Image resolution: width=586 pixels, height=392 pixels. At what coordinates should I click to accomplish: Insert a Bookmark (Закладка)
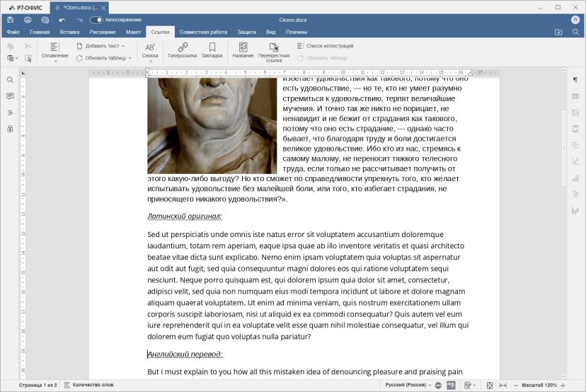tap(212, 50)
